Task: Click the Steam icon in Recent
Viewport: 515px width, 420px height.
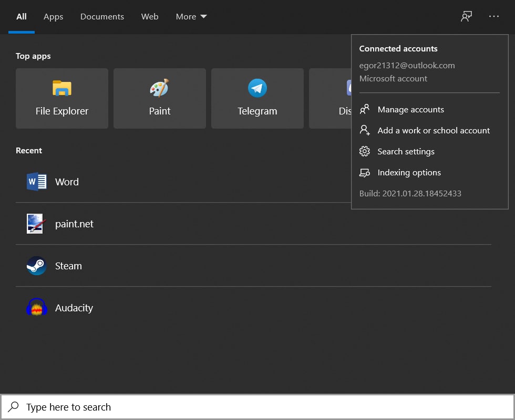Action: (36, 266)
